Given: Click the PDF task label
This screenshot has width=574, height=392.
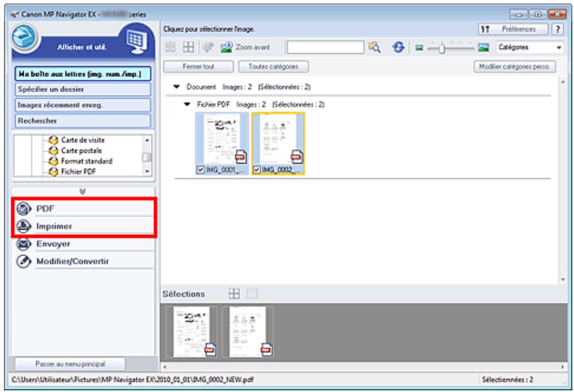Looking at the screenshot, I should [45, 209].
